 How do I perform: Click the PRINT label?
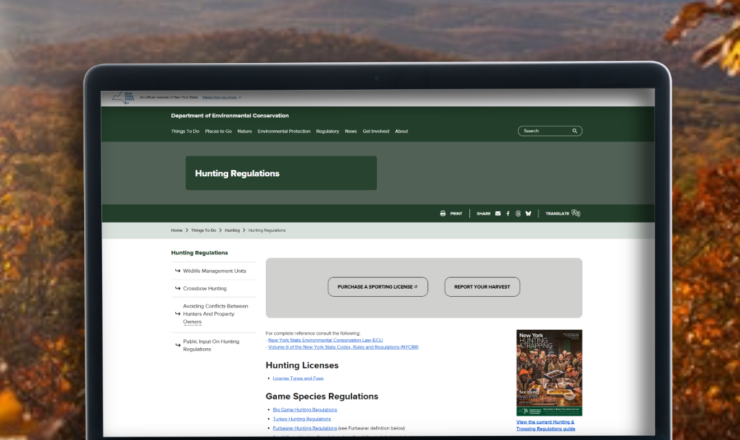pyautogui.click(x=456, y=213)
